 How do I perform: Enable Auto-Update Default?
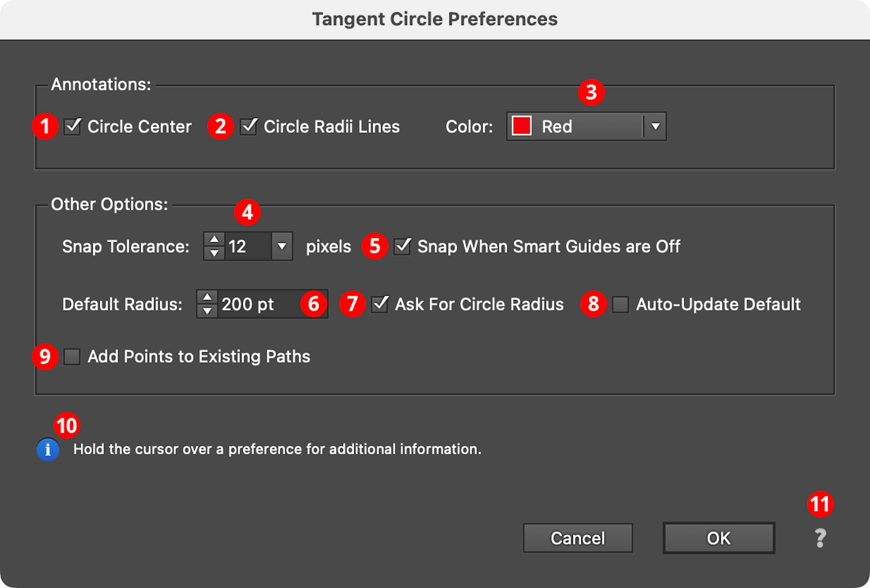coord(621,304)
